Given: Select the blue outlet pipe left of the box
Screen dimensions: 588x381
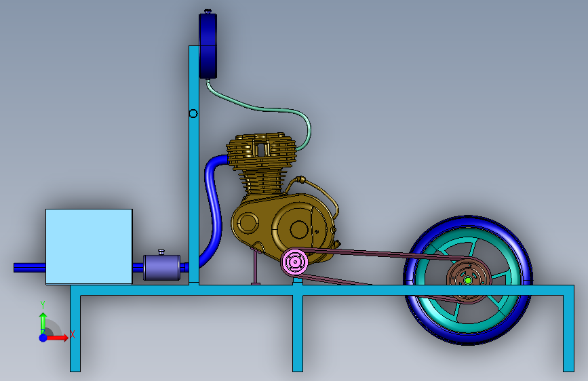Looking at the screenshot, I should pyautogui.click(x=29, y=267).
